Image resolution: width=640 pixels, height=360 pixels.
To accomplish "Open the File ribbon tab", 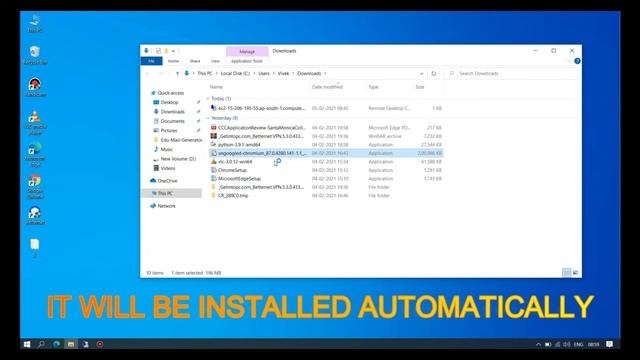I will [151, 61].
